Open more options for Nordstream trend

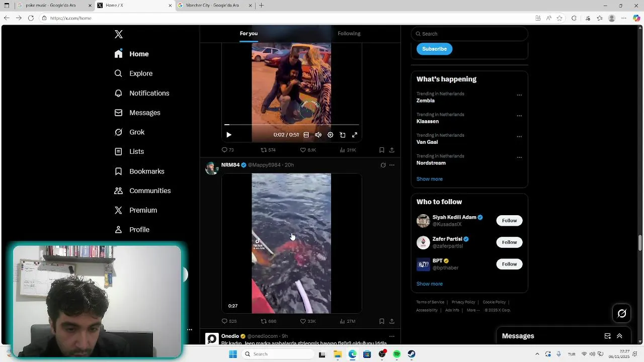[x=519, y=157]
